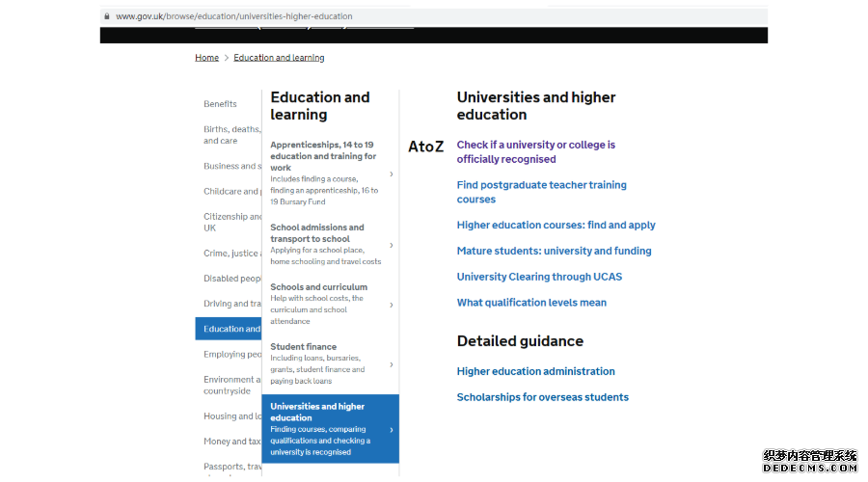
Task: Click breadcrumb arrow separator after Home
Action: click(x=227, y=58)
